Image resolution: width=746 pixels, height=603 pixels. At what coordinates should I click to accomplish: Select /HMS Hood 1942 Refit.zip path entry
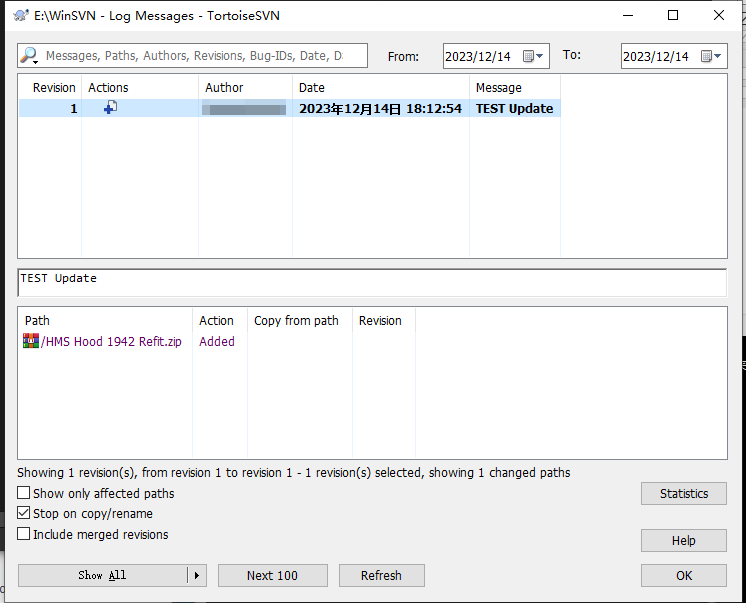tap(111, 341)
